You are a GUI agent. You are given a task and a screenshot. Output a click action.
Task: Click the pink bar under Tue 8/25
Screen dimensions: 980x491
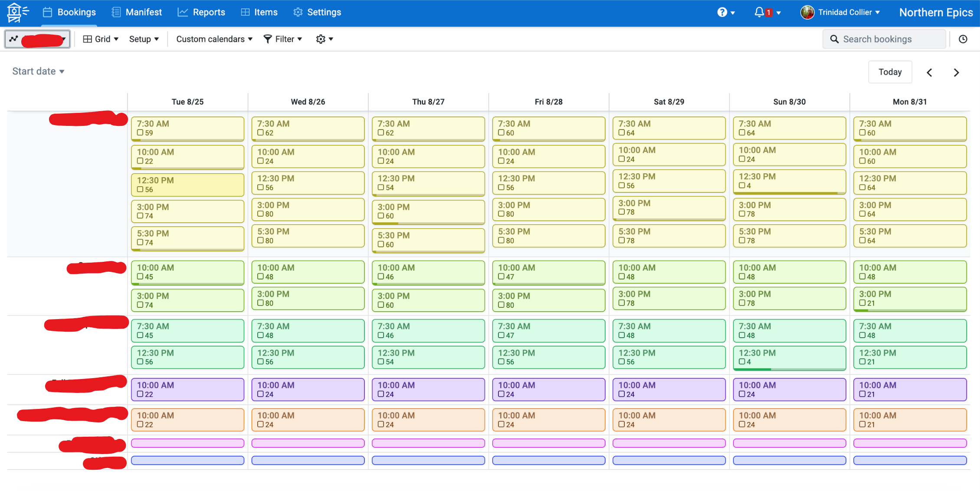(x=187, y=443)
